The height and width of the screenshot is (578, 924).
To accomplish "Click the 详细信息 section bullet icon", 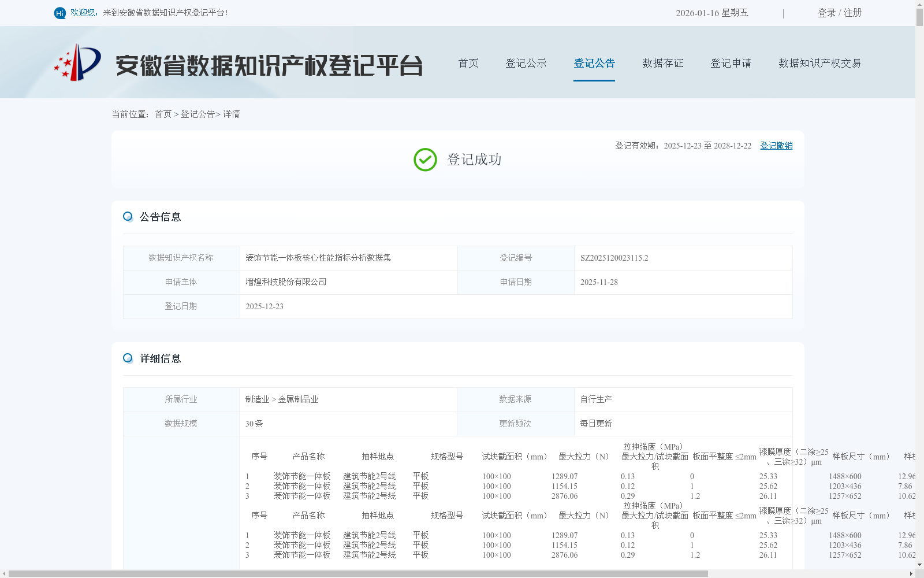I will 128,358.
